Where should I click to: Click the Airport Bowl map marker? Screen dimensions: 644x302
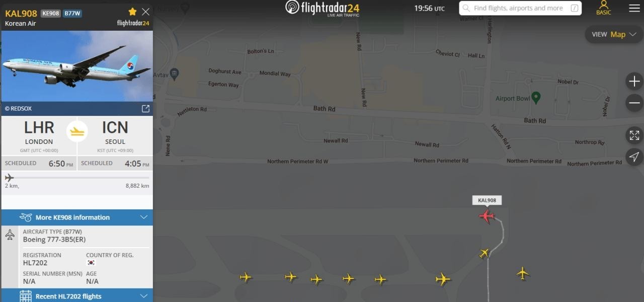click(x=536, y=98)
